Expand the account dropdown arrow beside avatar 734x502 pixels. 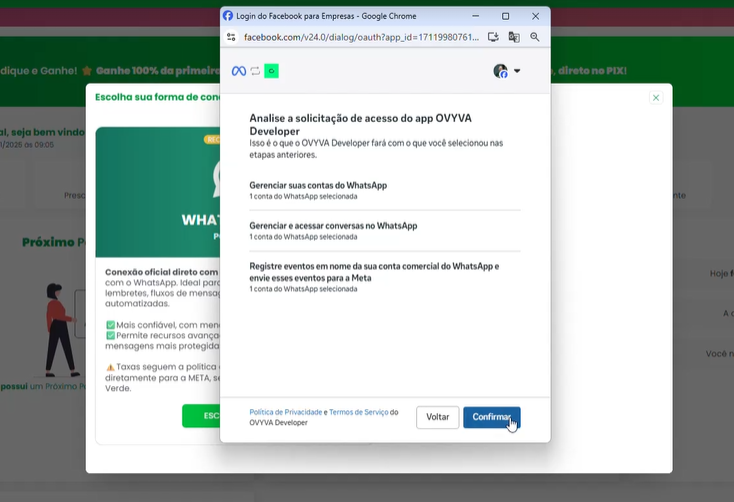tap(517, 71)
